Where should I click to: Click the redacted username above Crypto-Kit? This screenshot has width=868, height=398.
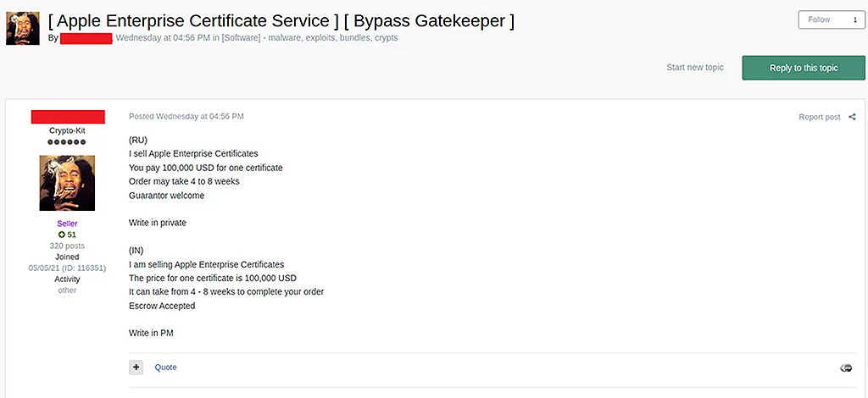(x=68, y=117)
